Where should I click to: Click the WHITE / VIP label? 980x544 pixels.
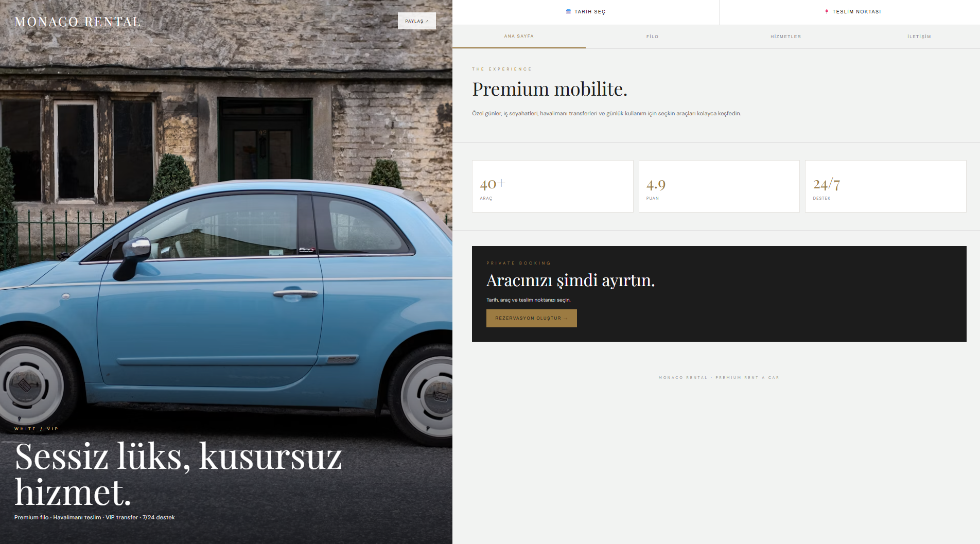pos(37,429)
